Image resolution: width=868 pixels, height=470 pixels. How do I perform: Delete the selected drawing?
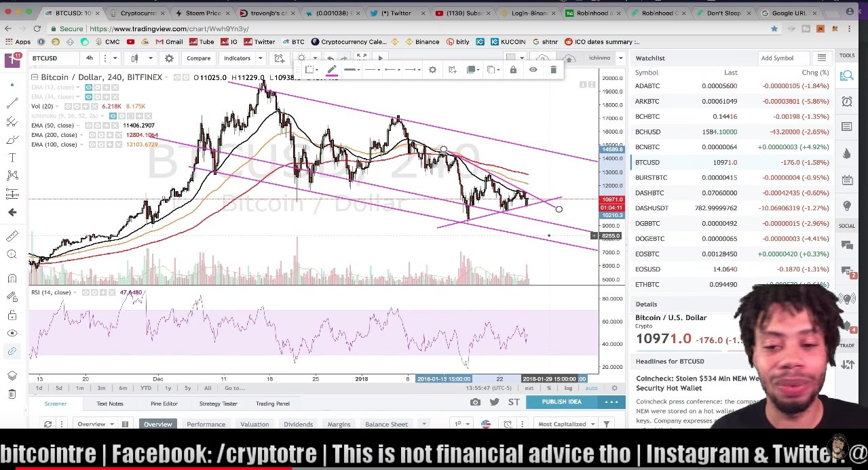(x=553, y=70)
